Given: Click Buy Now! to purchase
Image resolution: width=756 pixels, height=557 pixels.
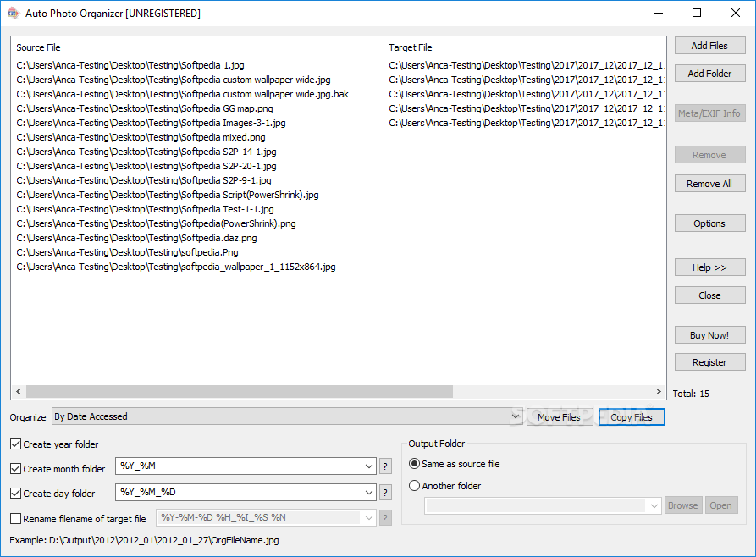Looking at the screenshot, I should click(x=709, y=334).
